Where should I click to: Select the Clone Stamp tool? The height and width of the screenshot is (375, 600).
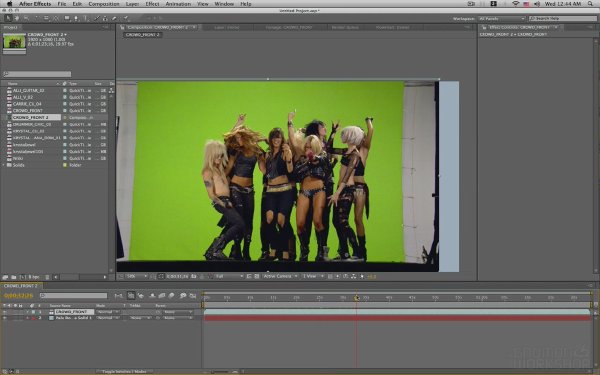click(x=105, y=18)
